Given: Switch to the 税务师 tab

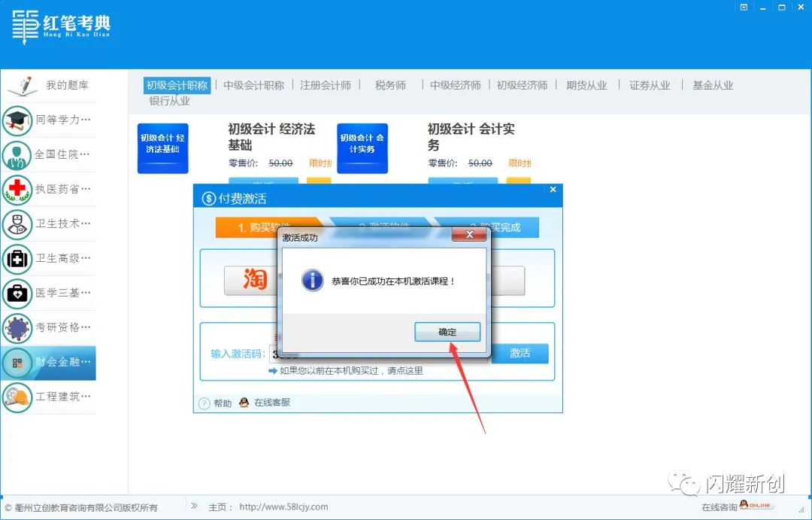Looking at the screenshot, I should coord(390,85).
